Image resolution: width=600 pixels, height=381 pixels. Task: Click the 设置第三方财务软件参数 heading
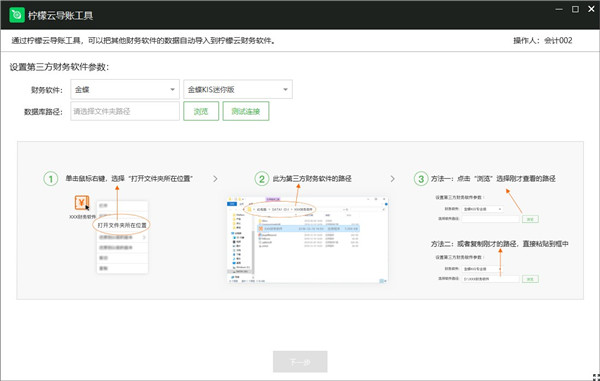(x=59, y=67)
